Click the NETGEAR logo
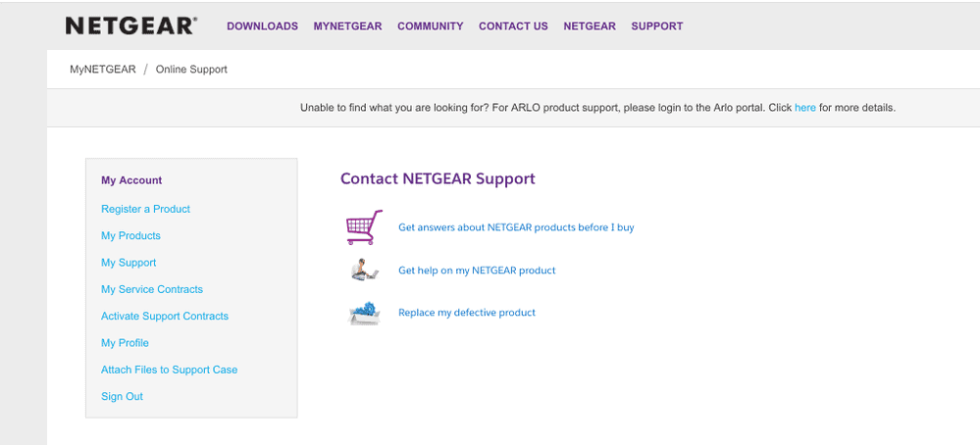Image resolution: width=980 pixels, height=445 pixels. pyautogui.click(x=130, y=26)
